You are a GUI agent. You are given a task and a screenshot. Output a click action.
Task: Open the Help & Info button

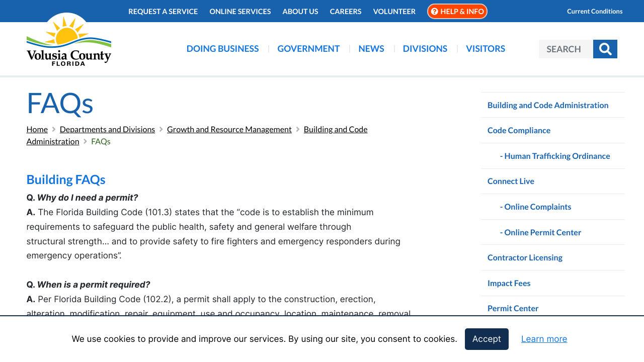pyautogui.click(x=457, y=11)
